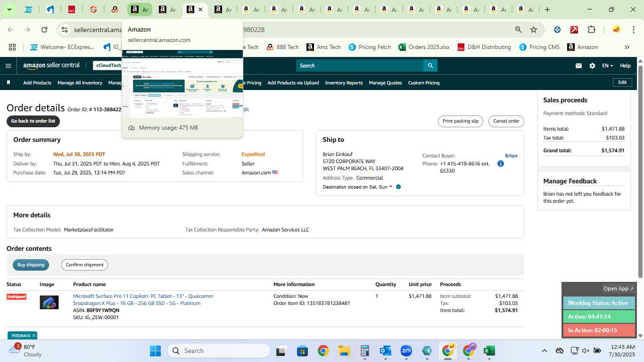644x362 pixels.
Task: Show hidden system tray icons
Action: 544,351
